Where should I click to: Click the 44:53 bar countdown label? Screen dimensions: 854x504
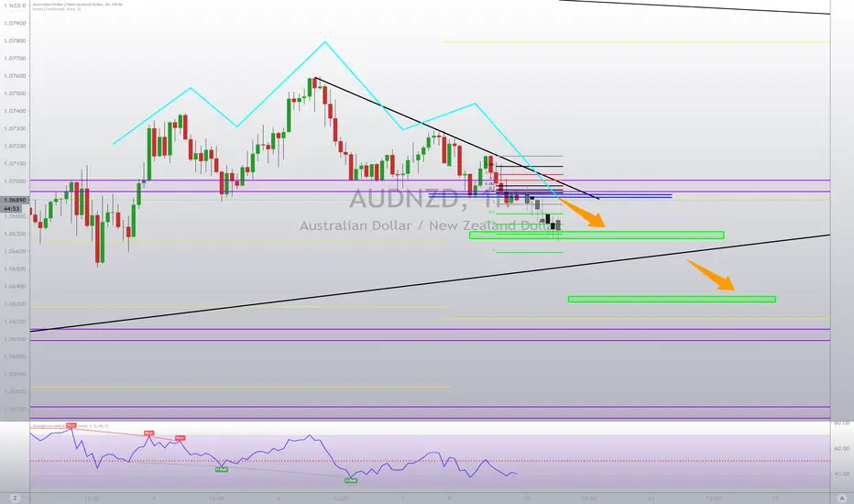pos(12,208)
